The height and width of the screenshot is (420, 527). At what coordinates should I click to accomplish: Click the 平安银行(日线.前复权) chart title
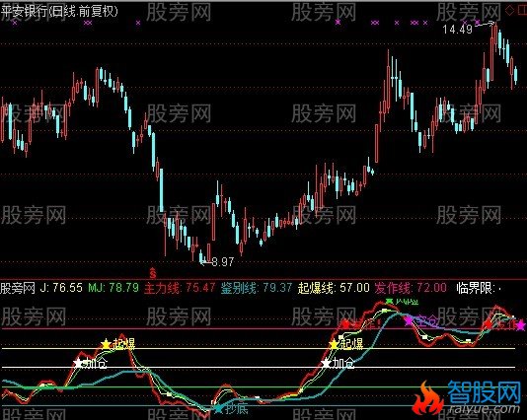(x=59, y=12)
